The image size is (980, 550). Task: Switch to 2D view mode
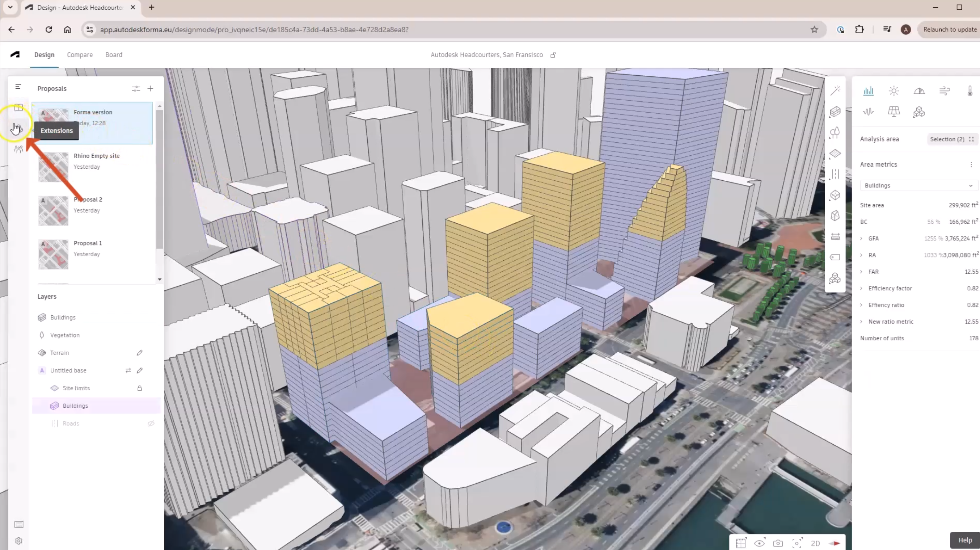point(816,543)
